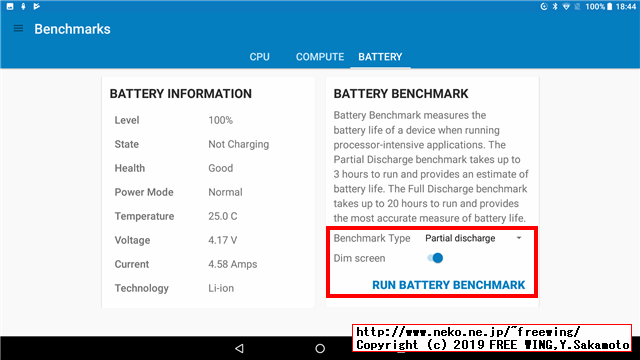Select the Normal power mode value
640x360 pixels.
click(225, 192)
